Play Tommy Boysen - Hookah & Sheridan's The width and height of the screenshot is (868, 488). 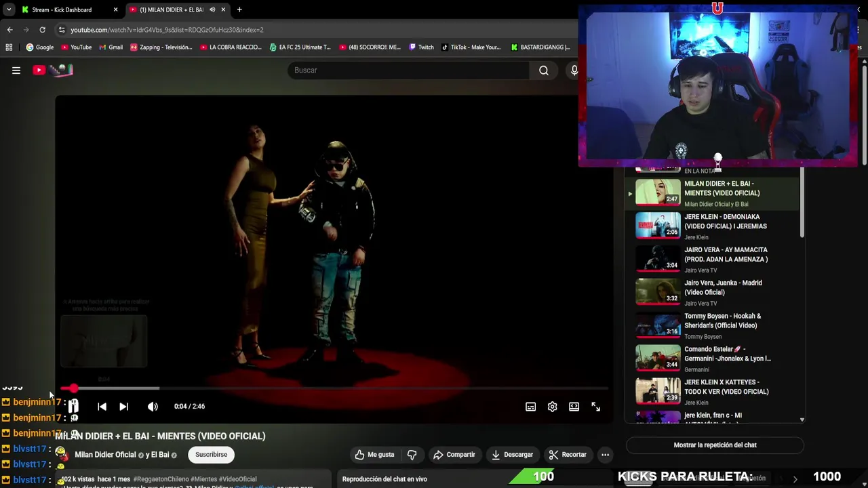[712, 325]
